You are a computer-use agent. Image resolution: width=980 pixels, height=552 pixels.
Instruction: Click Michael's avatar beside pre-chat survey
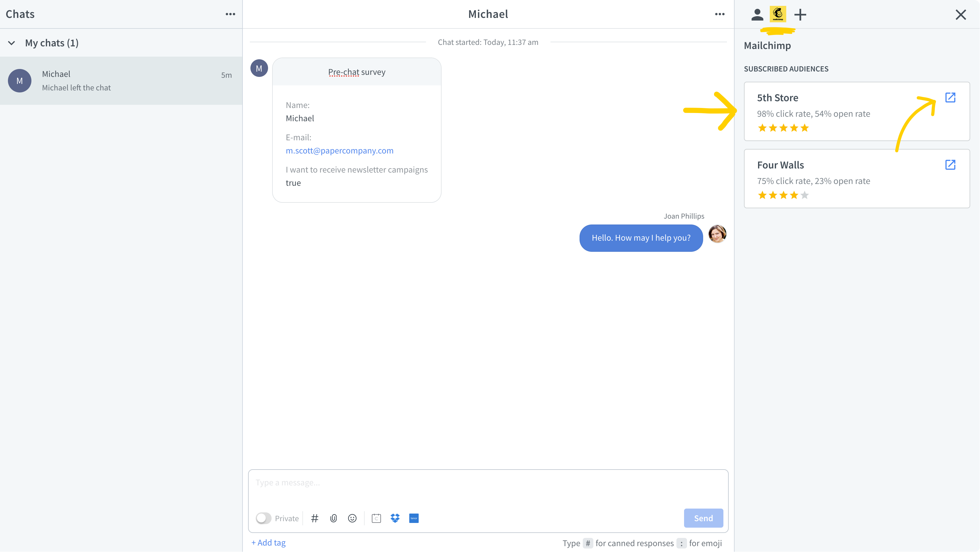259,68
